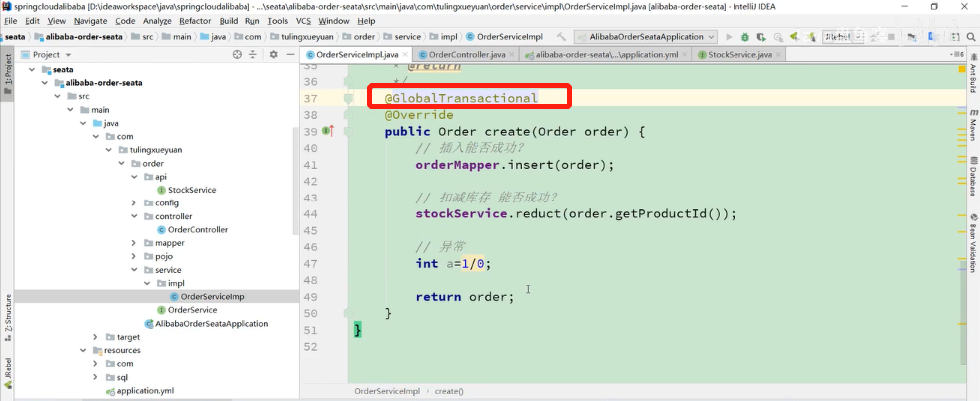Click the OrderServiceImpl breadcrumb below the editor
Image resolution: width=980 pixels, height=401 pixels.
[x=387, y=392]
